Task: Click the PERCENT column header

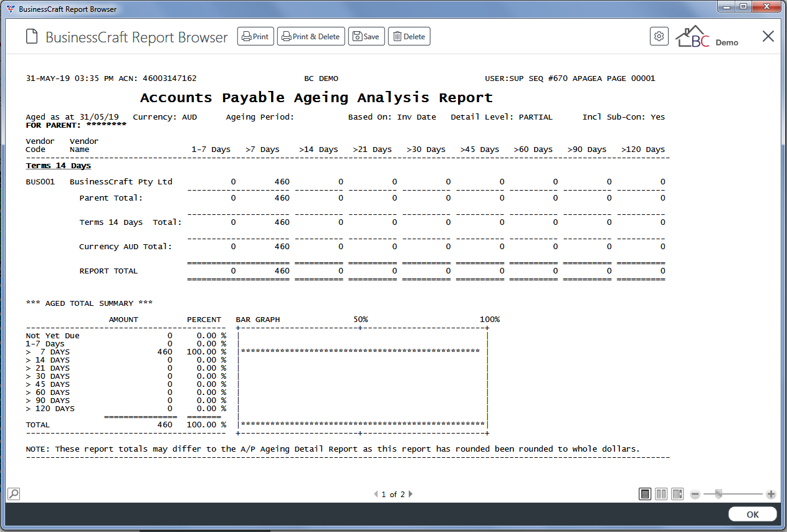Action: [204, 320]
